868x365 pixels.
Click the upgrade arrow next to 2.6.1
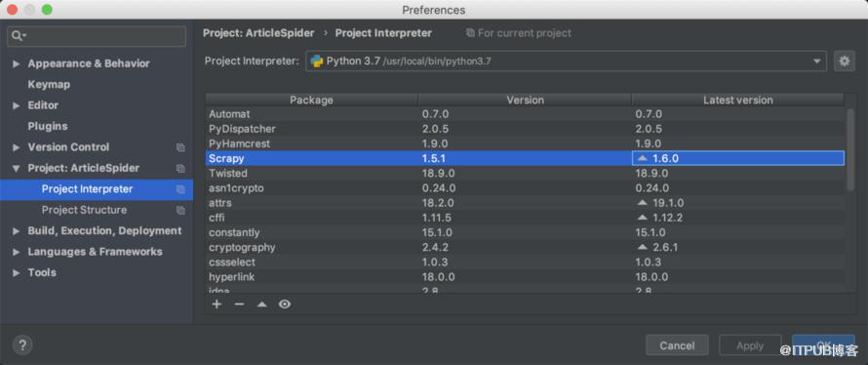tap(642, 248)
